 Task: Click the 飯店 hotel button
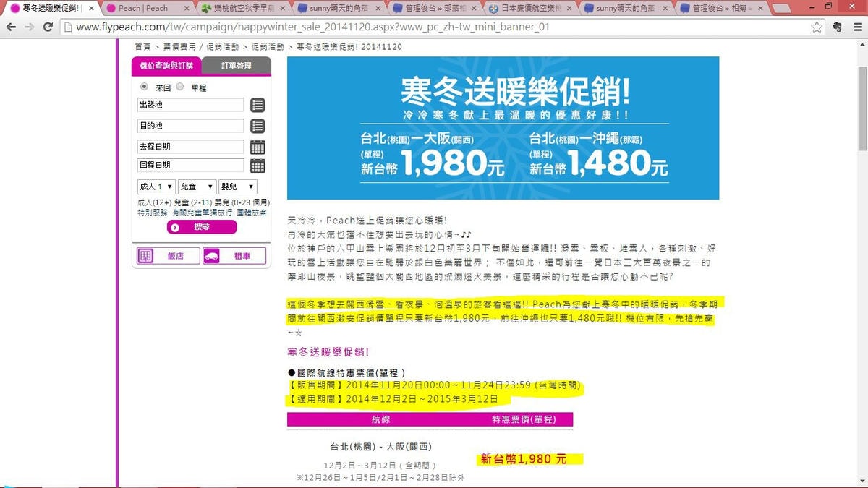coord(168,256)
